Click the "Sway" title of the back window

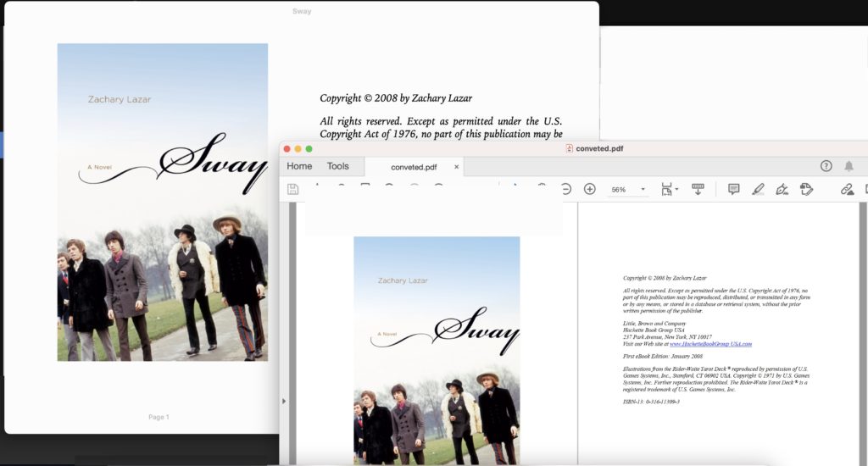pyautogui.click(x=302, y=11)
